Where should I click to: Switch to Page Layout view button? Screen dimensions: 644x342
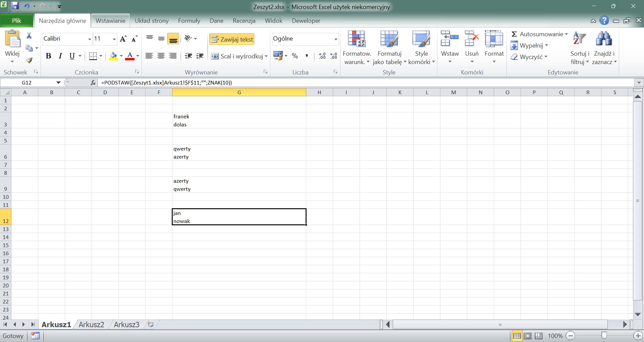(x=528, y=336)
